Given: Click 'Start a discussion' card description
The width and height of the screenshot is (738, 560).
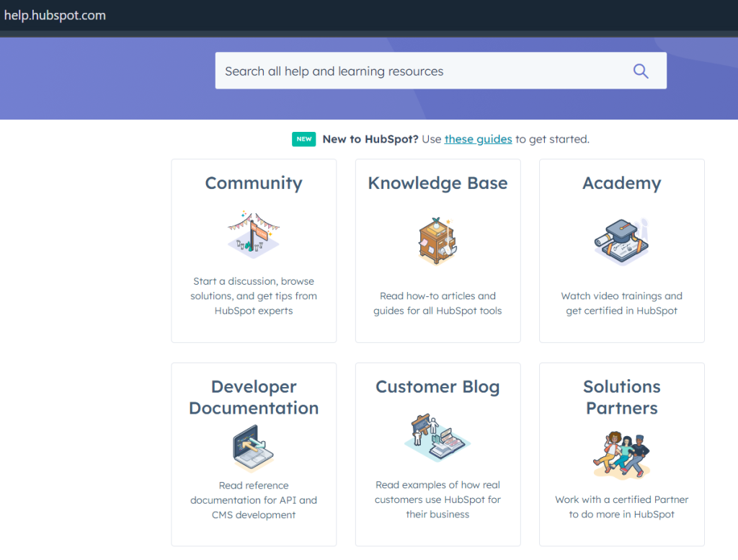Looking at the screenshot, I should tap(254, 296).
